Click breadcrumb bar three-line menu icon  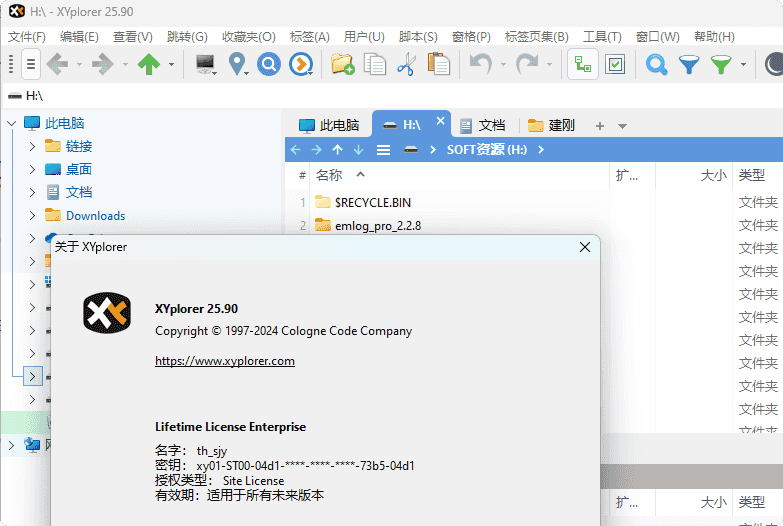pos(383,150)
